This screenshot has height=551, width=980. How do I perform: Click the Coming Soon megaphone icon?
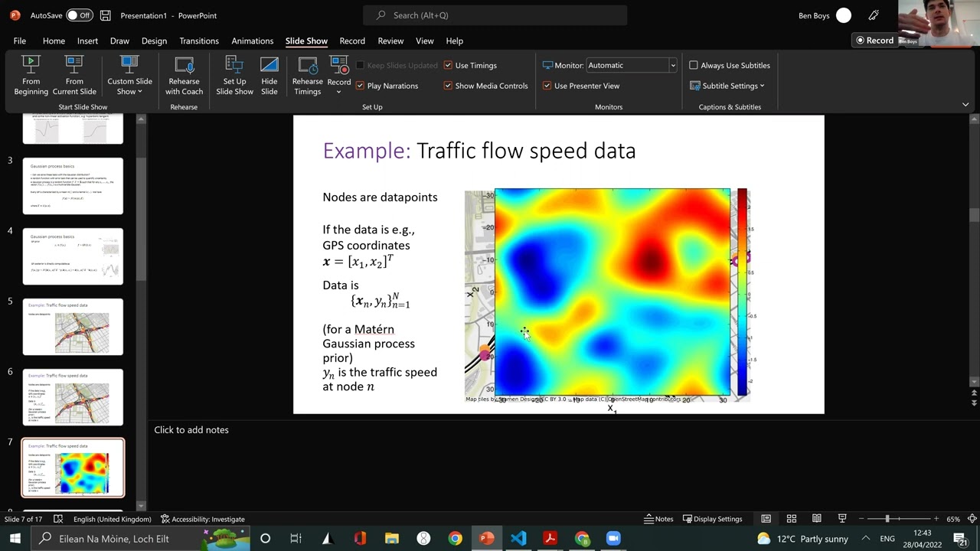click(x=874, y=15)
